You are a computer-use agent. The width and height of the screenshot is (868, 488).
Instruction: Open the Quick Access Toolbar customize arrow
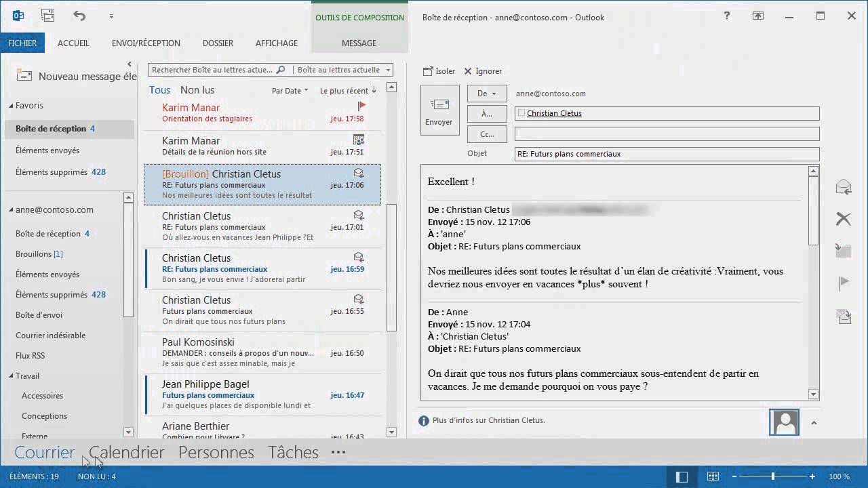click(x=111, y=16)
